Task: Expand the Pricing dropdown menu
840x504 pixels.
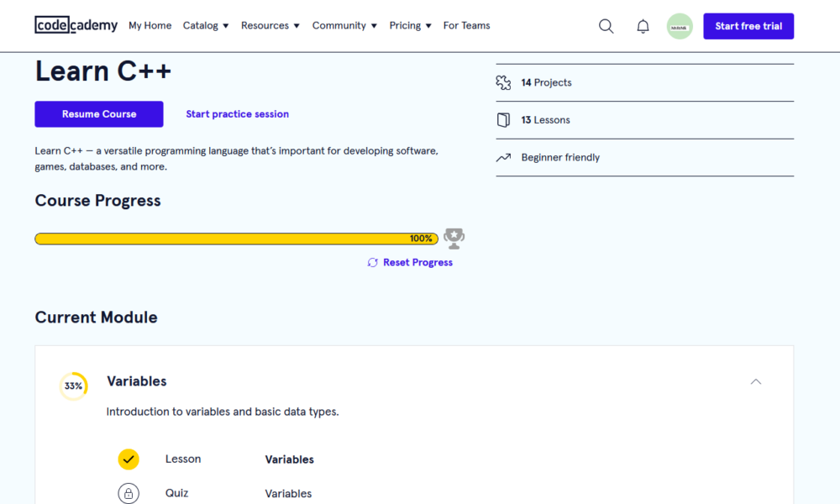Action: point(411,26)
